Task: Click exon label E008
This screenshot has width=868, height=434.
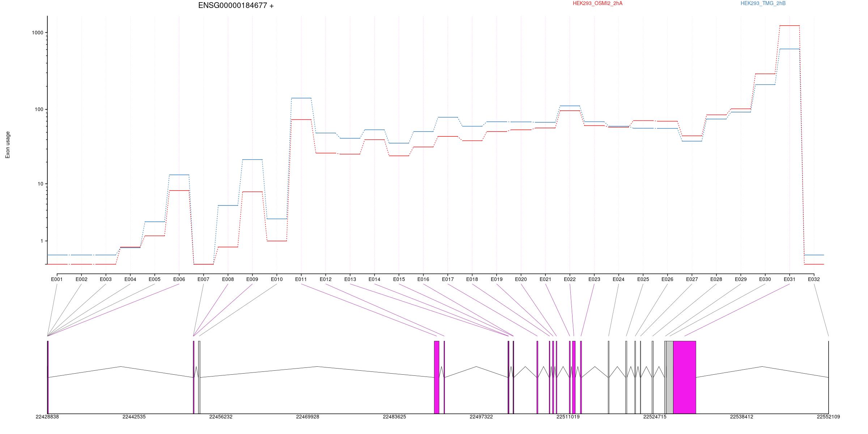Action: (x=228, y=279)
